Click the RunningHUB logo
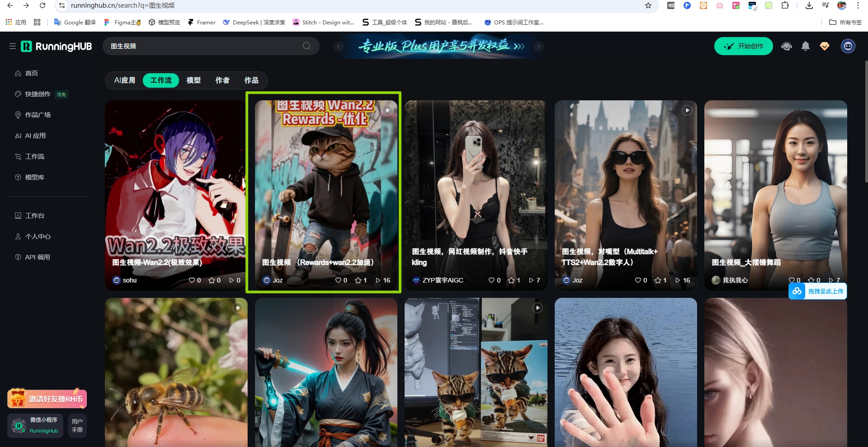The height and width of the screenshot is (447, 868). pyautogui.click(x=57, y=46)
